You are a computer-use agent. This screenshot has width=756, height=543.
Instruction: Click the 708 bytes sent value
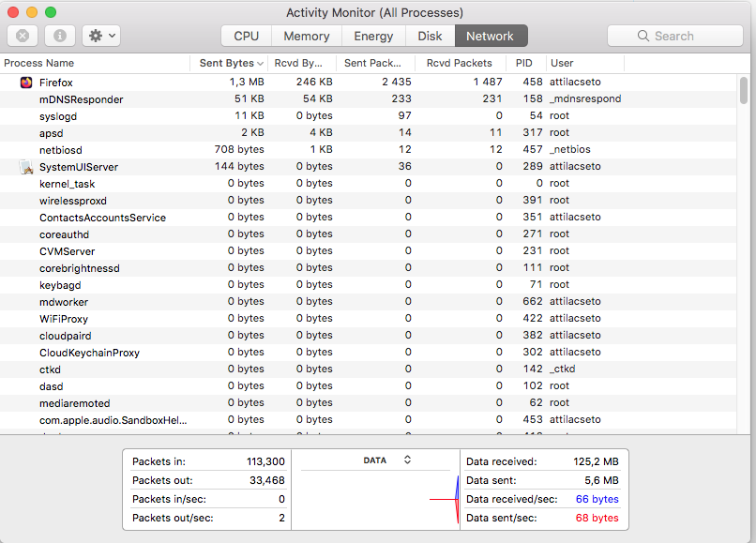pyautogui.click(x=239, y=149)
